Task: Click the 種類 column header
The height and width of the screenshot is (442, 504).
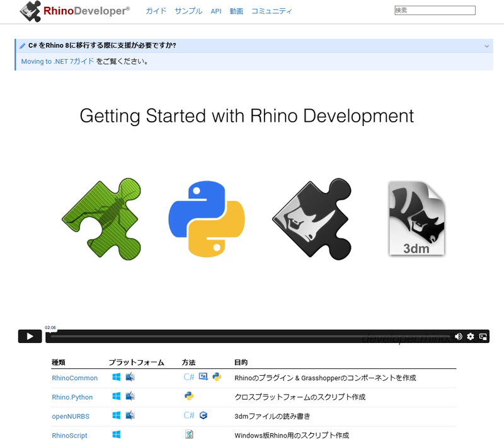Action: click(x=58, y=363)
